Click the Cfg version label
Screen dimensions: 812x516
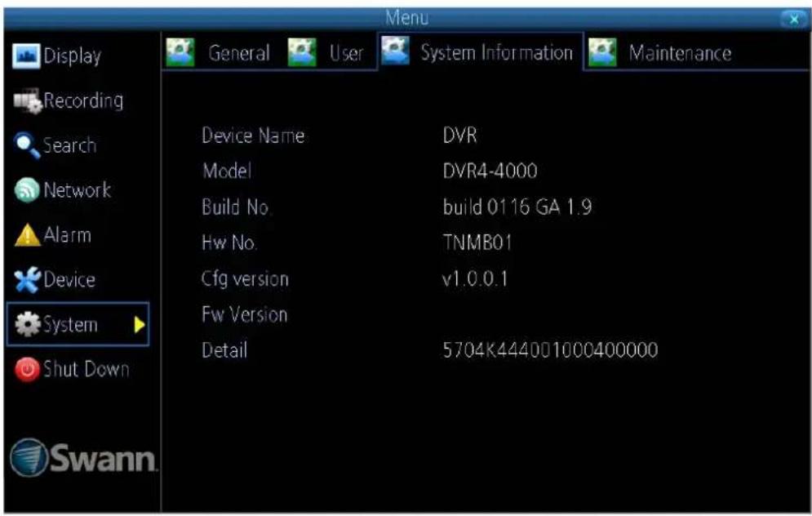(x=245, y=279)
